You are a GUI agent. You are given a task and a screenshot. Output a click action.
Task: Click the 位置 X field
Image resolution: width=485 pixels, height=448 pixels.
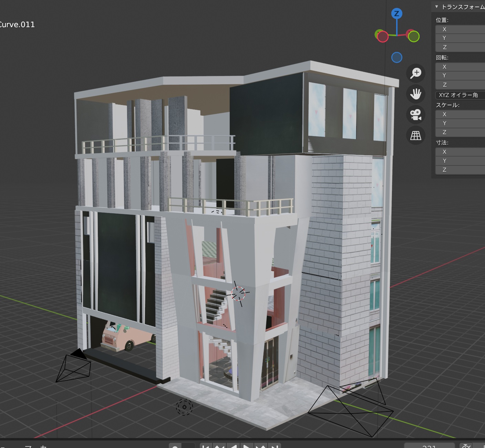(x=460, y=29)
